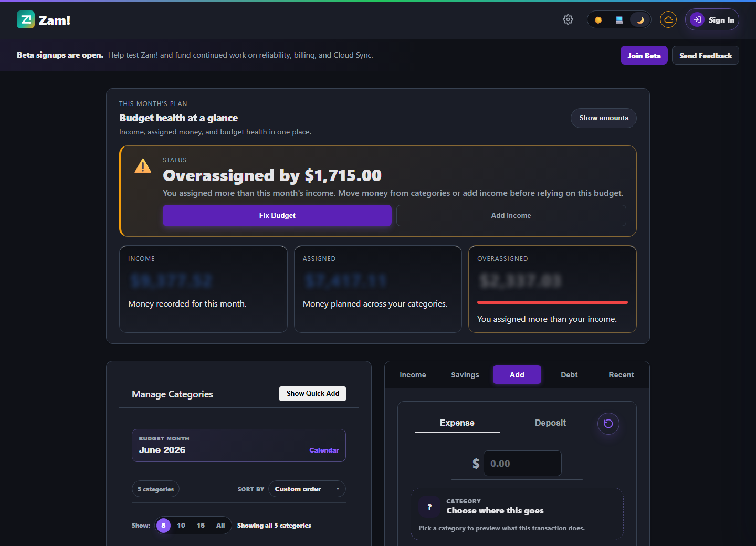Click the dollar sign beside amount field
This screenshot has width=756, height=546.
point(476,464)
